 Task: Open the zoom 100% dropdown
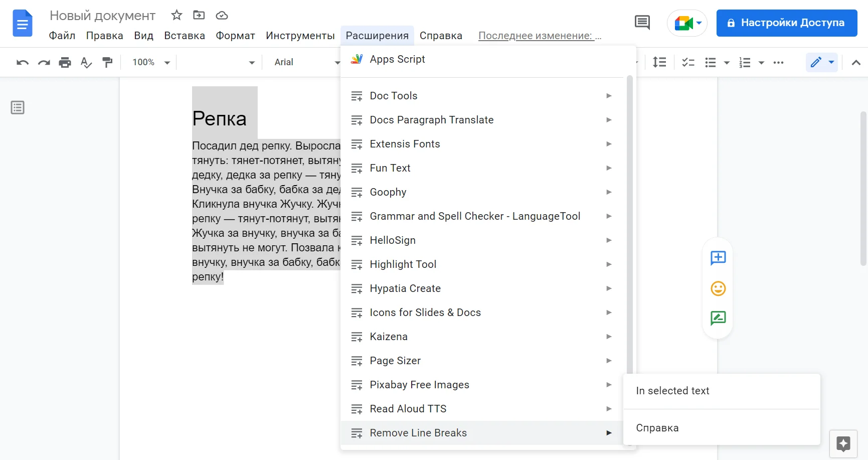point(151,62)
